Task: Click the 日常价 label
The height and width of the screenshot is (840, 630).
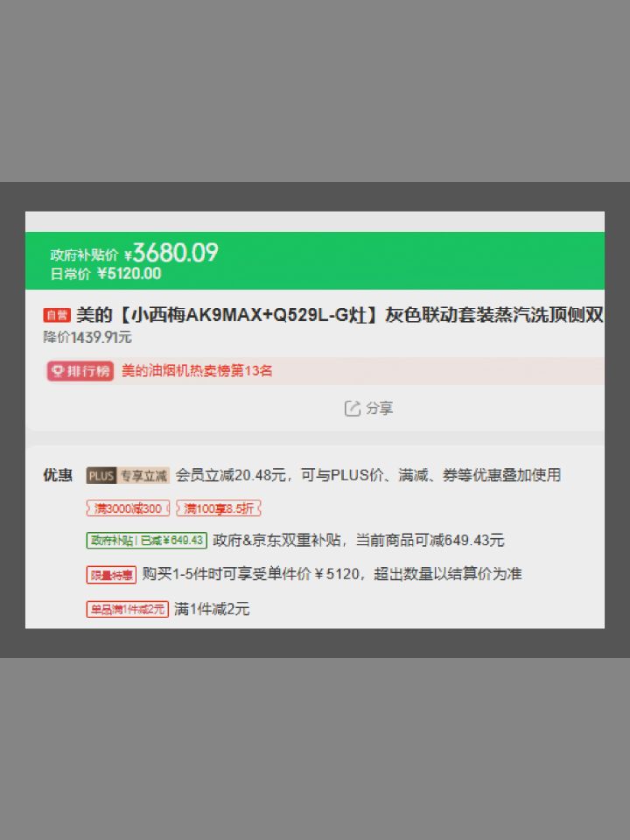Action: 70,274
